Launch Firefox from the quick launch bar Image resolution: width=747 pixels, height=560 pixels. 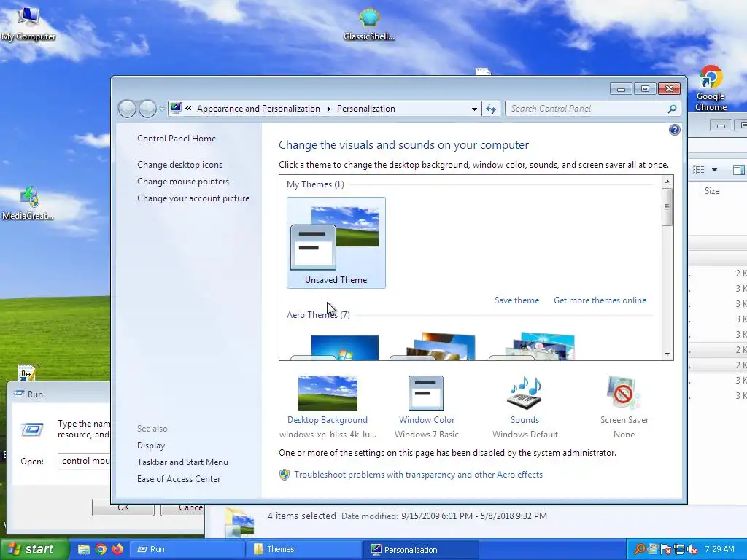point(117,549)
